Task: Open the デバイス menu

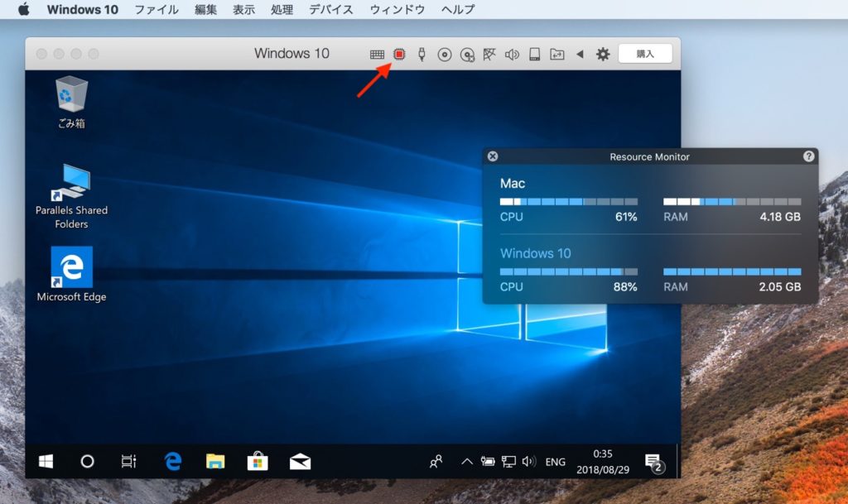Action: coord(330,9)
